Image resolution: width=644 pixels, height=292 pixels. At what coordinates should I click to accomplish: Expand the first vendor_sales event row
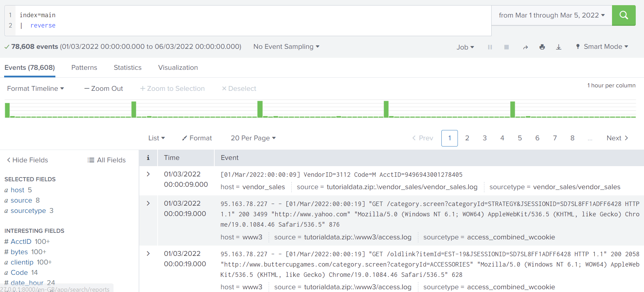pyautogui.click(x=148, y=174)
